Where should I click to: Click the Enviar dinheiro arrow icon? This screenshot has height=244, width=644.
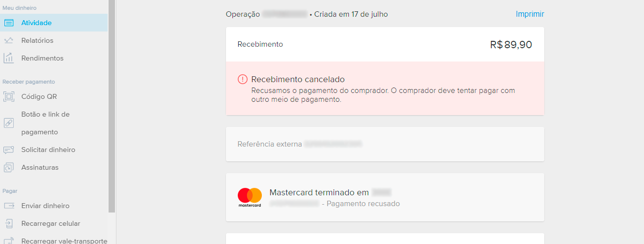(9, 206)
